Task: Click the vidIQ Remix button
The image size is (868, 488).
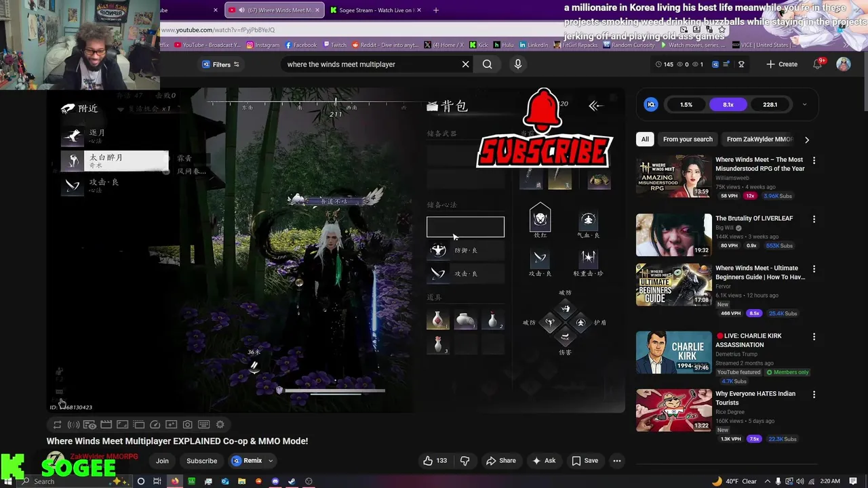Action: coord(247,461)
